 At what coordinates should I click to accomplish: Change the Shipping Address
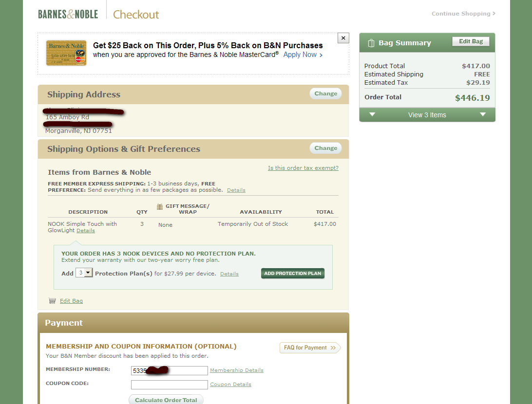click(326, 93)
